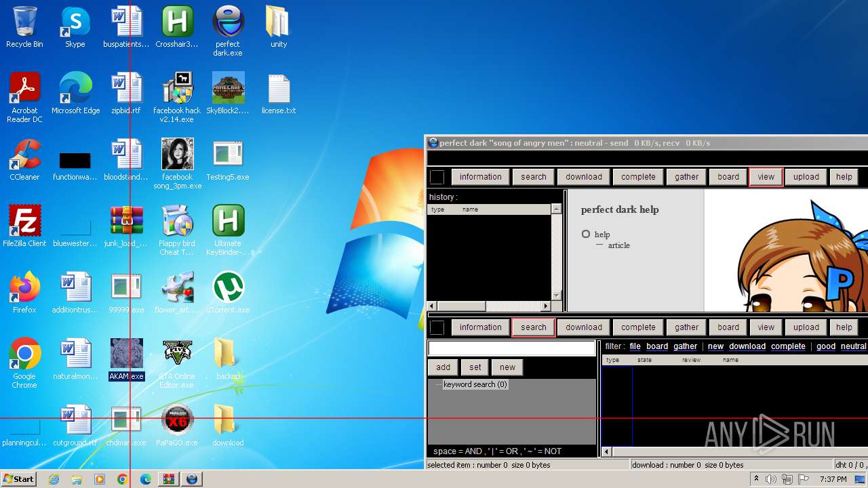Click the 'set' keyword button
The width and height of the screenshot is (868, 488).
click(x=475, y=367)
